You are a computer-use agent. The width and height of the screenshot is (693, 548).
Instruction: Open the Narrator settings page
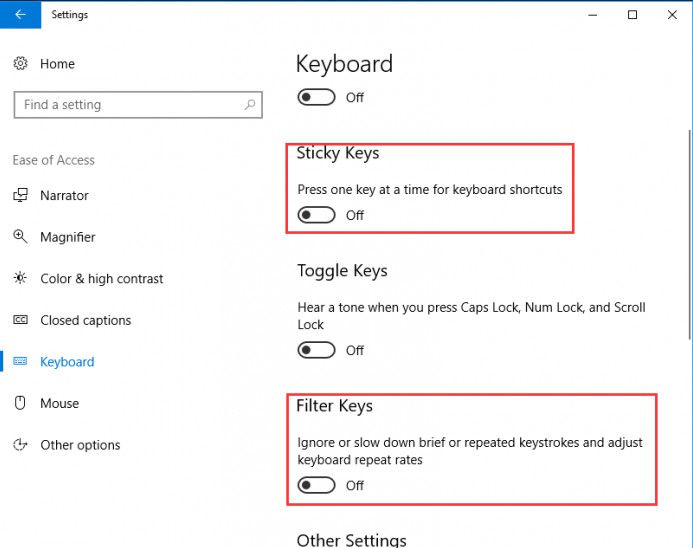tap(64, 195)
